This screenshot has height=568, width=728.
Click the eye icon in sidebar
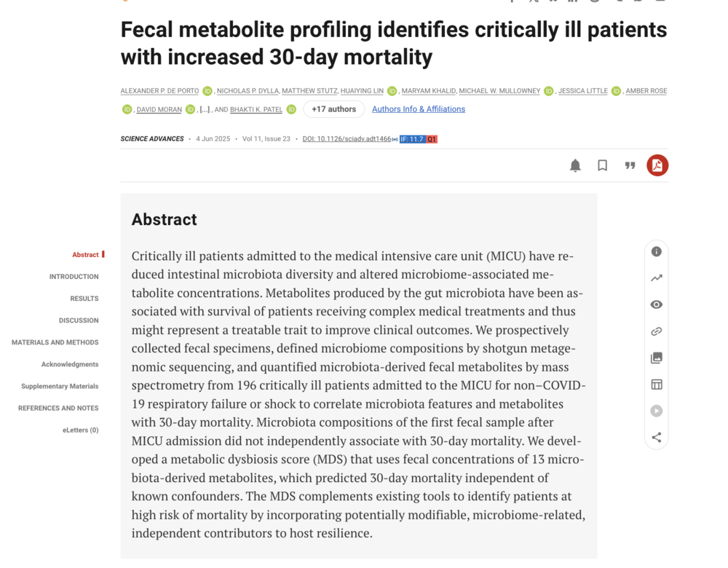click(x=657, y=304)
